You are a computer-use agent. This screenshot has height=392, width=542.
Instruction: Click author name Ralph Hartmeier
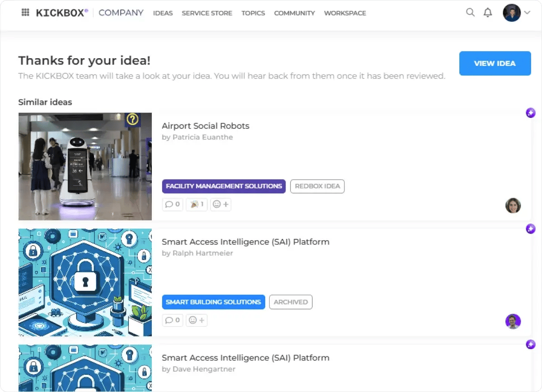click(x=203, y=253)
